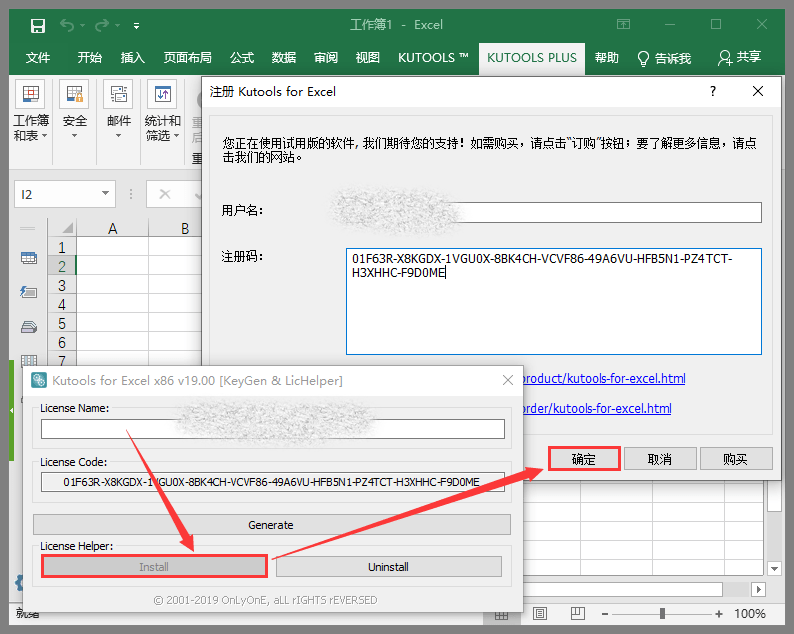The image size is (794, 634).
Task: Switch to the 公式 ribbon tab
Action: (242, 58)
